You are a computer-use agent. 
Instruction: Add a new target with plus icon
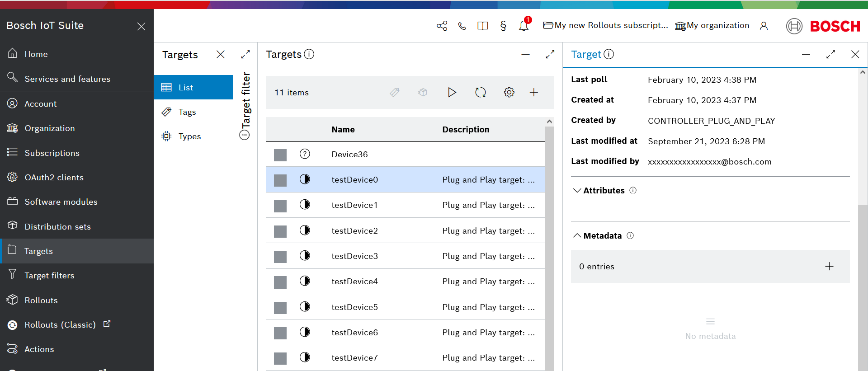(534, 93)
